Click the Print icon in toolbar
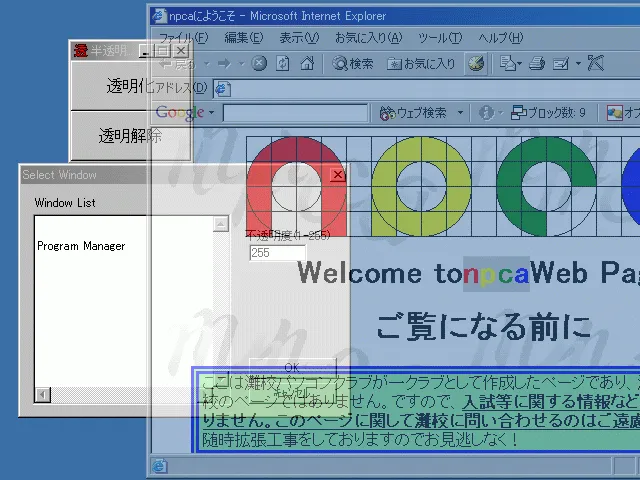The image size is (640, 480). 536,63
